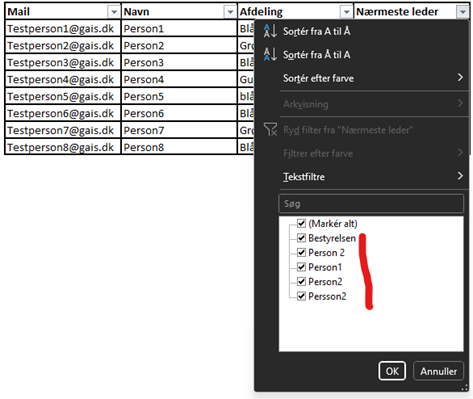The height and width of the screenshot is (399, 473).
Task: Click the Å to A sort icon
Action: click(x=270, y=54)
